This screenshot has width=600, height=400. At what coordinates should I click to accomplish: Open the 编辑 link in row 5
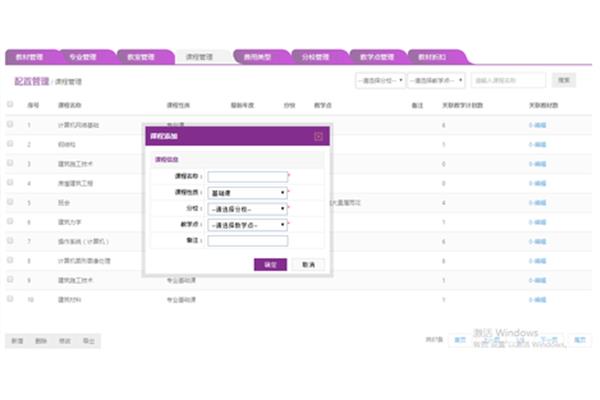(538, 203)
